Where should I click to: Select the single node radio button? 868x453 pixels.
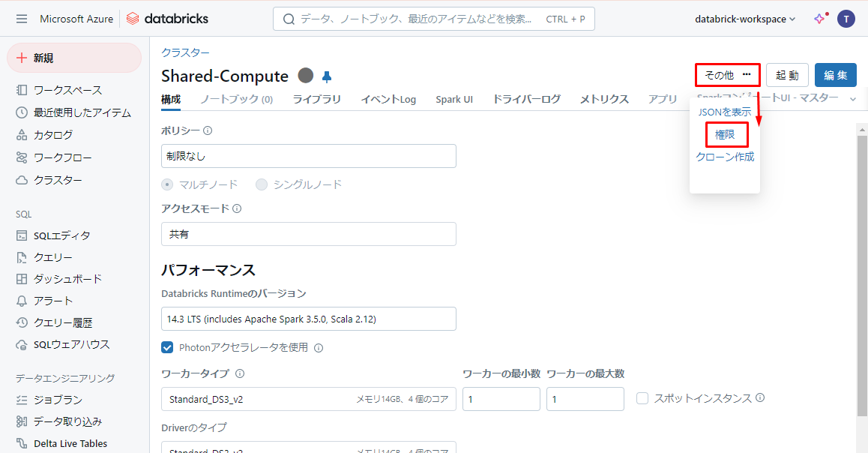pos(262,184)
